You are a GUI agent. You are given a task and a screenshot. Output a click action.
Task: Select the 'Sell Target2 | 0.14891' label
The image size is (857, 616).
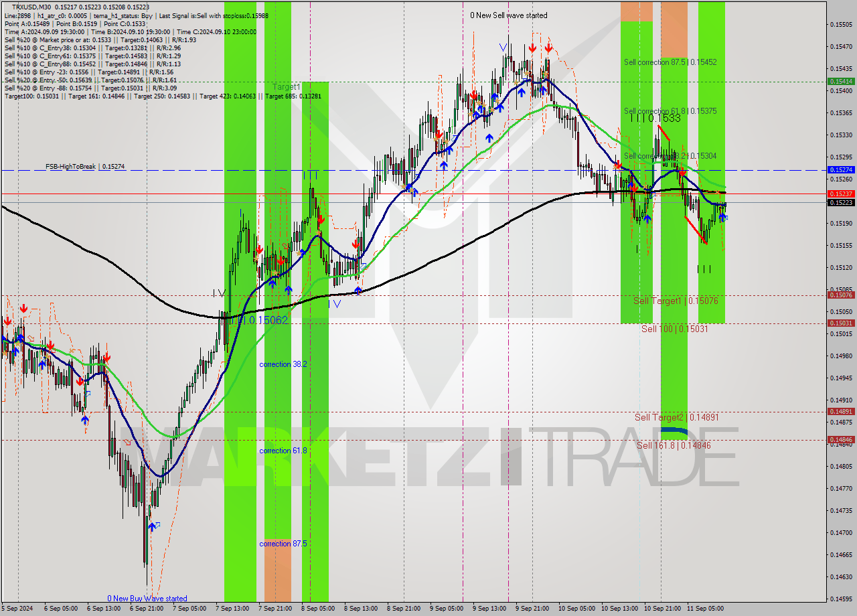pyautogui.click(x=677, y=417)
